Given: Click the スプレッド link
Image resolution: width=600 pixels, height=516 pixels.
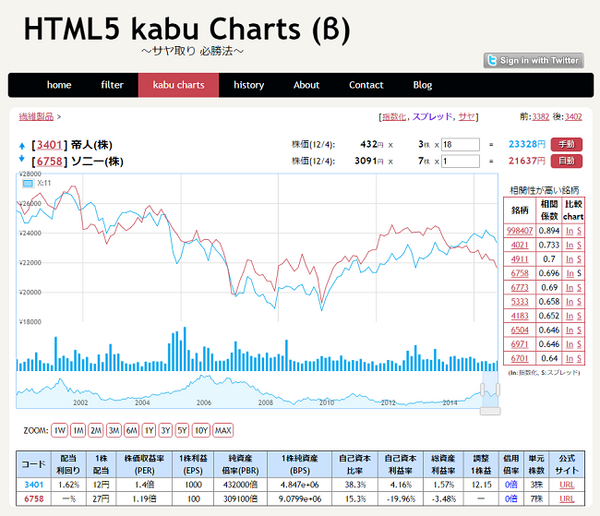Looking at the screenshot, I should tap(432, 117).
